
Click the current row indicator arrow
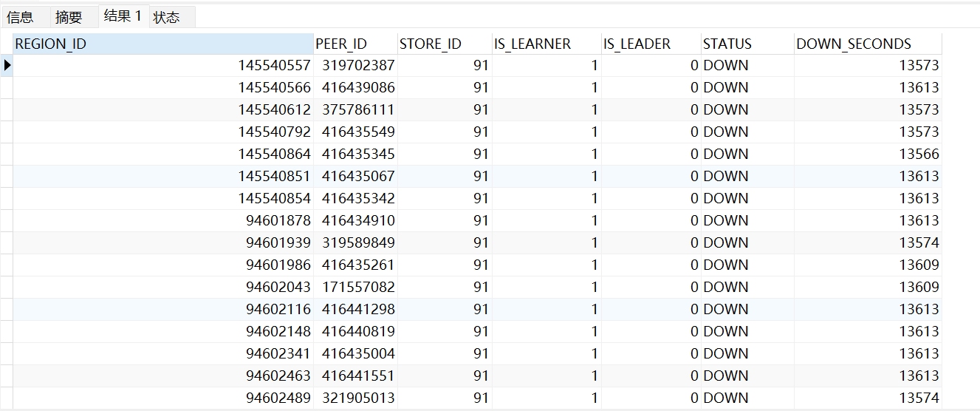click(x=7, y=65)
